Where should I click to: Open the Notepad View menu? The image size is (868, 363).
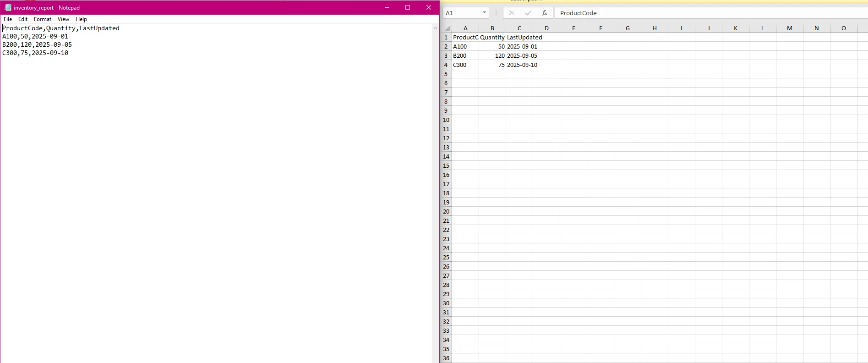[63, 19]
